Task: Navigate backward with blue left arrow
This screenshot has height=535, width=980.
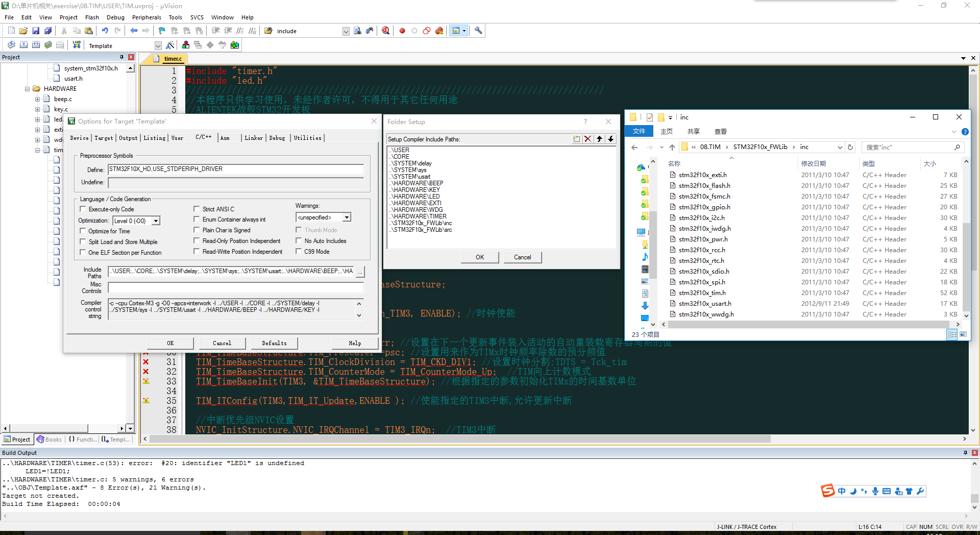Action: 134,31
